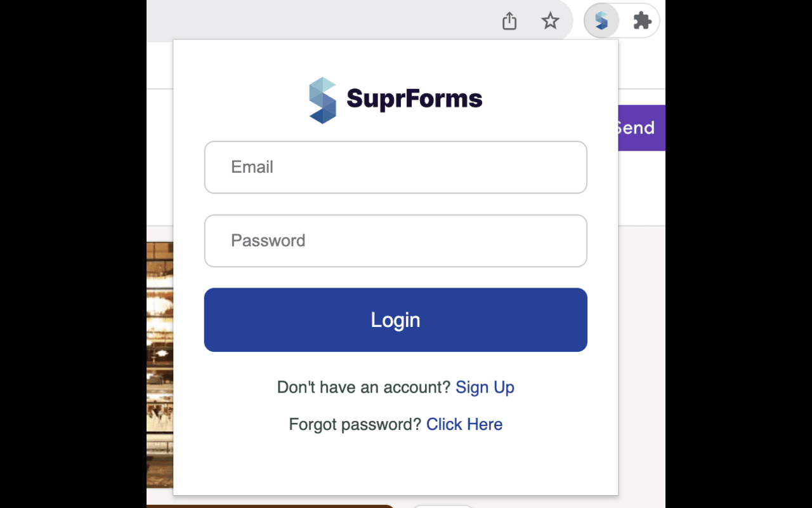The width and height of the screenshot is (812, 508).
Task: Select the Password input field
Action: (x=395, y=241)
